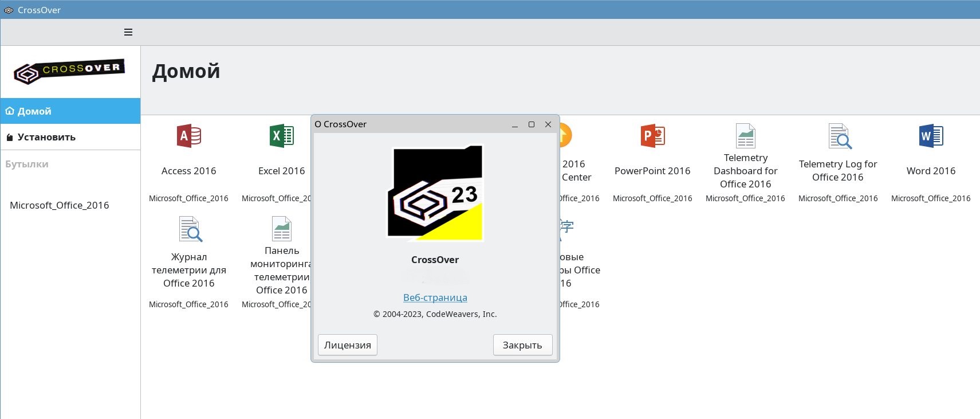This screenshot has width=980, height=419.
Task: Click the Telemetry Dashboard for Office 2016 label
Action: [746, 171]
